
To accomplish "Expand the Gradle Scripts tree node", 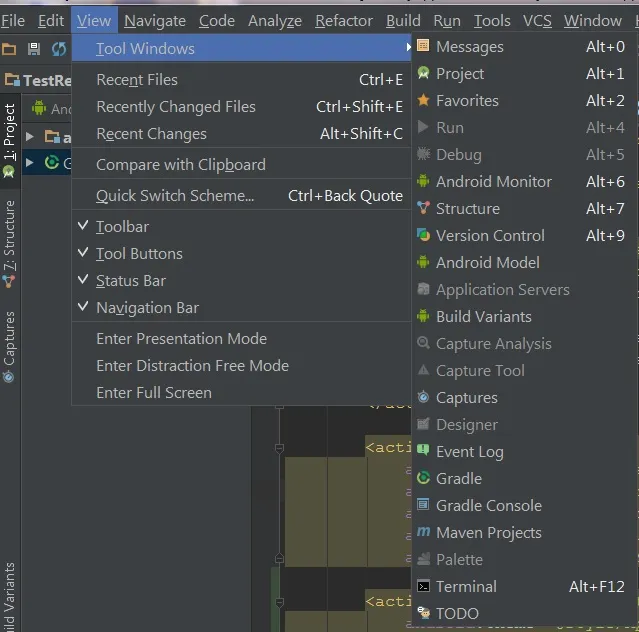I will point(29,163).
